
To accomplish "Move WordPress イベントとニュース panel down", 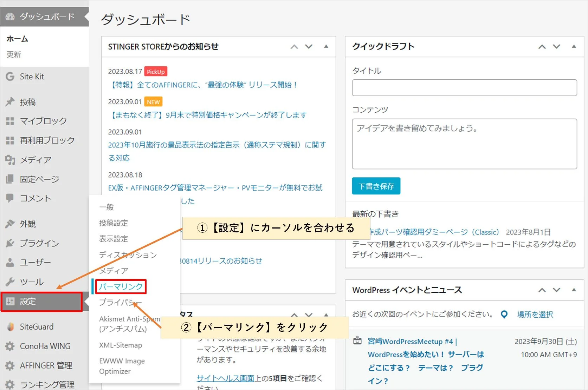I will (x=556, y=290).
